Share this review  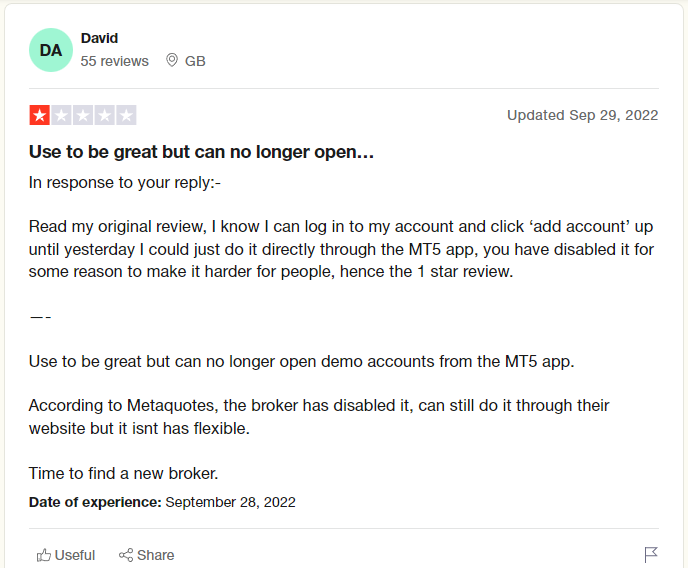[x=147, y=555]
